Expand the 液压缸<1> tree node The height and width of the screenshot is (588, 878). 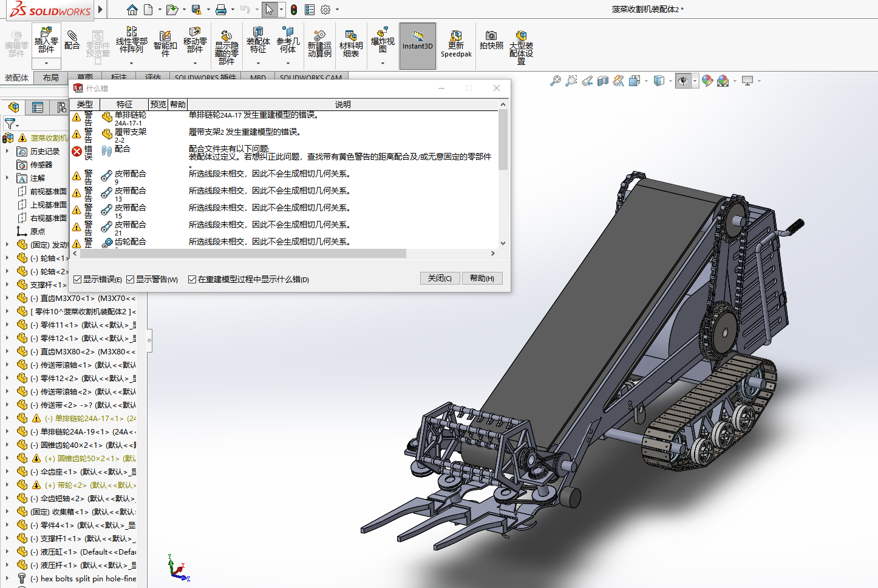[7, 552]
